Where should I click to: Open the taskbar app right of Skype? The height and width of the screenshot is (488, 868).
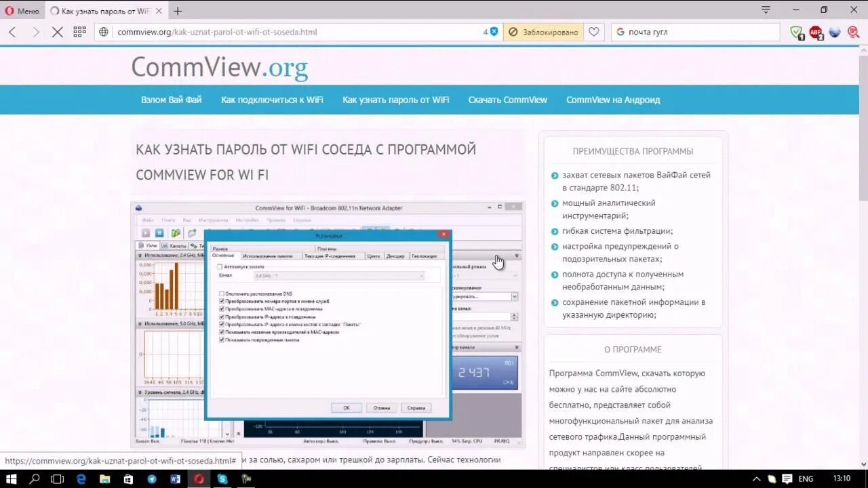[x=246, y=479]
